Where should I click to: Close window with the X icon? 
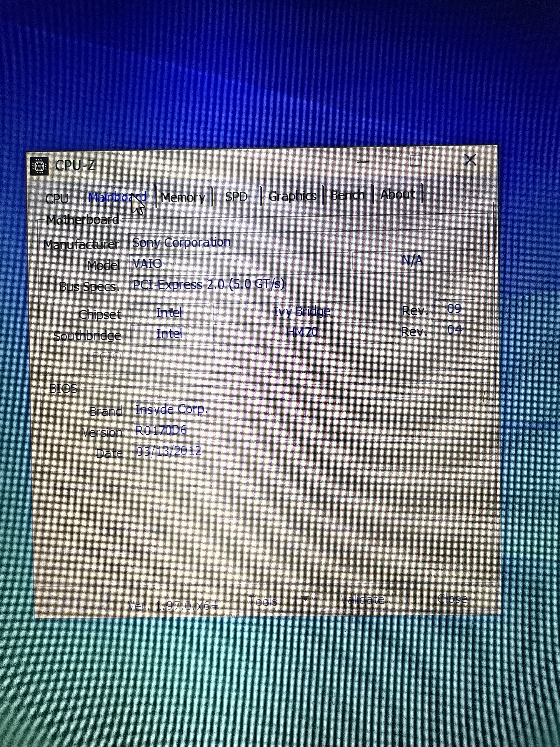[x=470, y=160]
